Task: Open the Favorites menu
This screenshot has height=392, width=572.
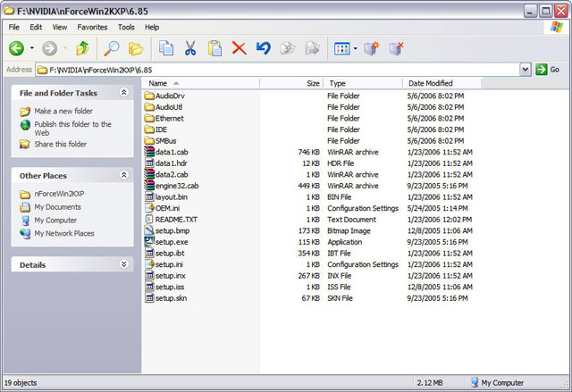Action: [x=92, y=27]
